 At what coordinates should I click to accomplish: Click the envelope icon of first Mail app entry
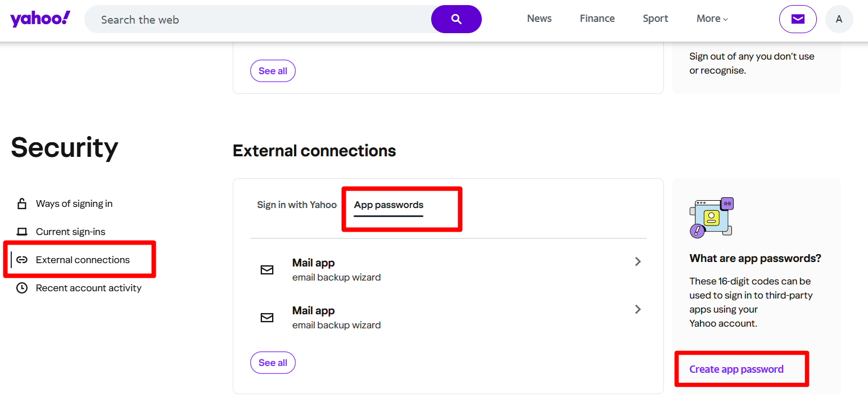(x=267, y=270)
